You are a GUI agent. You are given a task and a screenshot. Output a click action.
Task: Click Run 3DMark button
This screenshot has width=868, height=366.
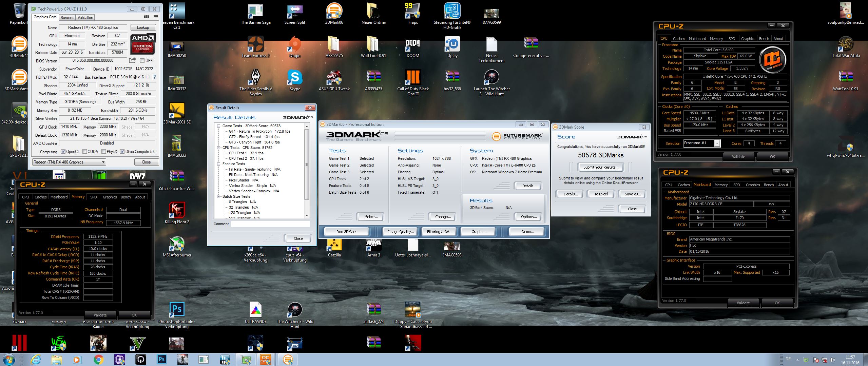pos(346,232)
